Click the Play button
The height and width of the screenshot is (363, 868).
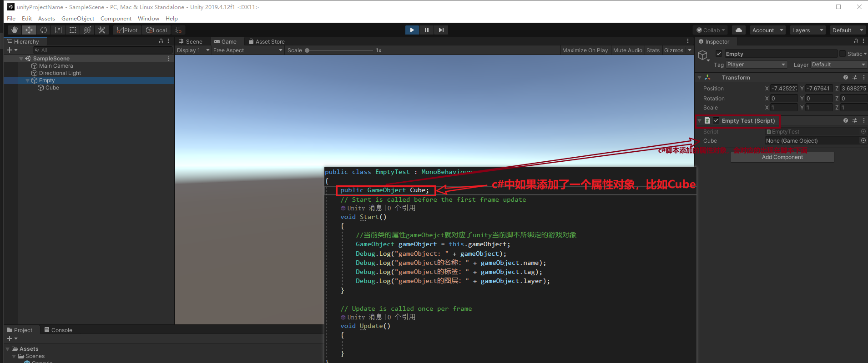412,30
